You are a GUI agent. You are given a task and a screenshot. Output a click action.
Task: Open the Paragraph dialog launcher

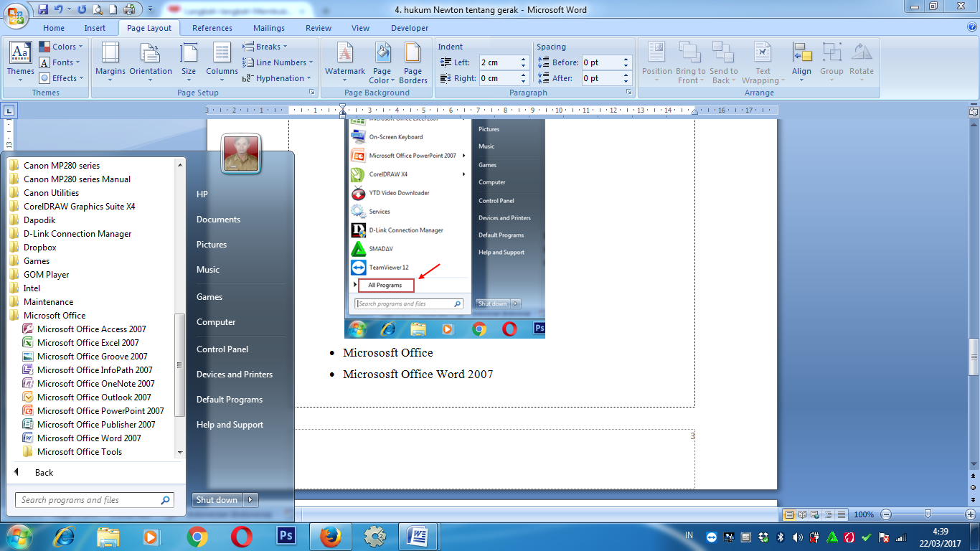(x=628, y=93)
